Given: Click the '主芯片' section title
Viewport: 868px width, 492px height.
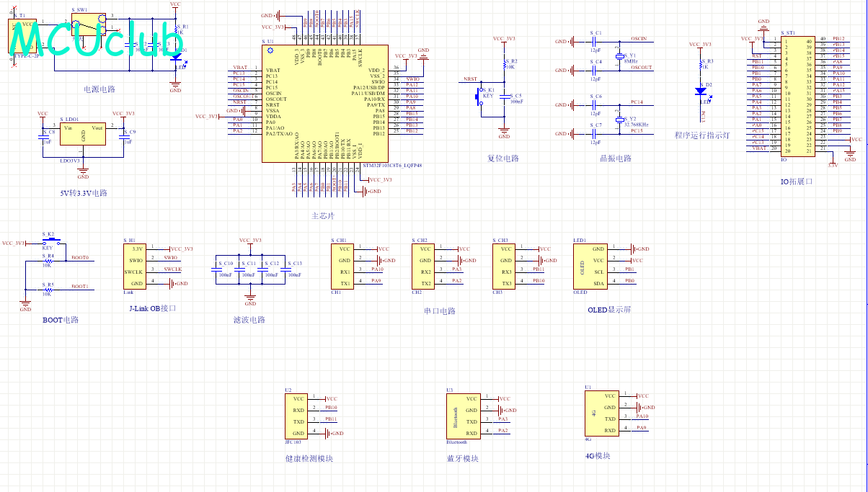Looking at the screenshot, I should point(322,216).
